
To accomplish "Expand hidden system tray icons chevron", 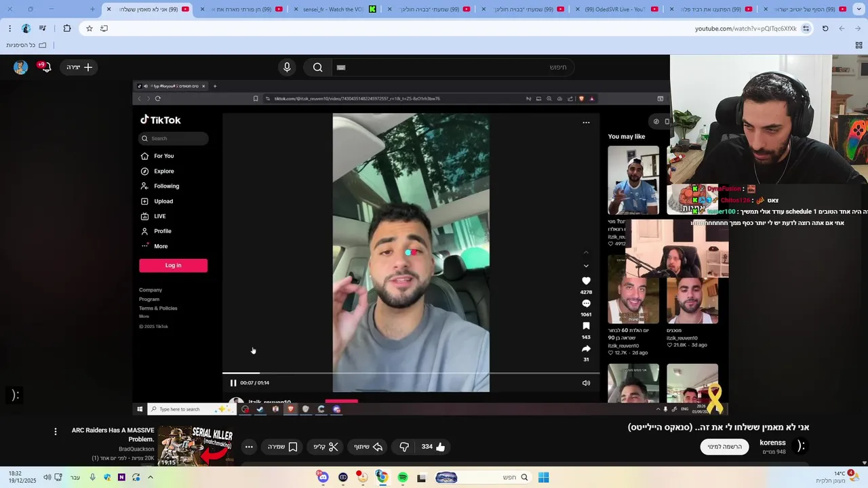I will [150, 477].
